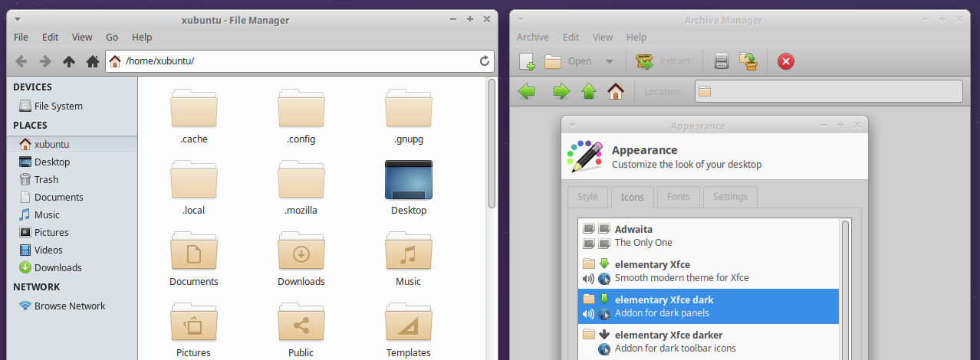Expand the dropdown arrow next to Open

tap(610, 61)
